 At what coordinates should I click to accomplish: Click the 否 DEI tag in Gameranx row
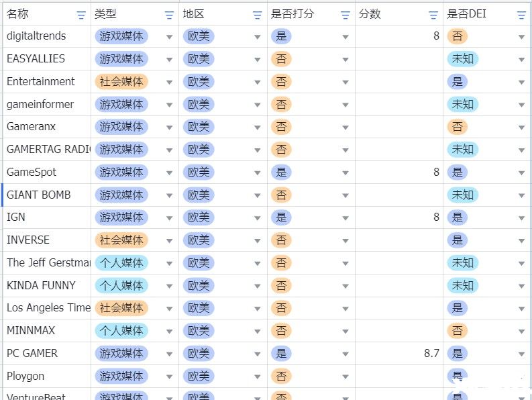click(457, 127)
